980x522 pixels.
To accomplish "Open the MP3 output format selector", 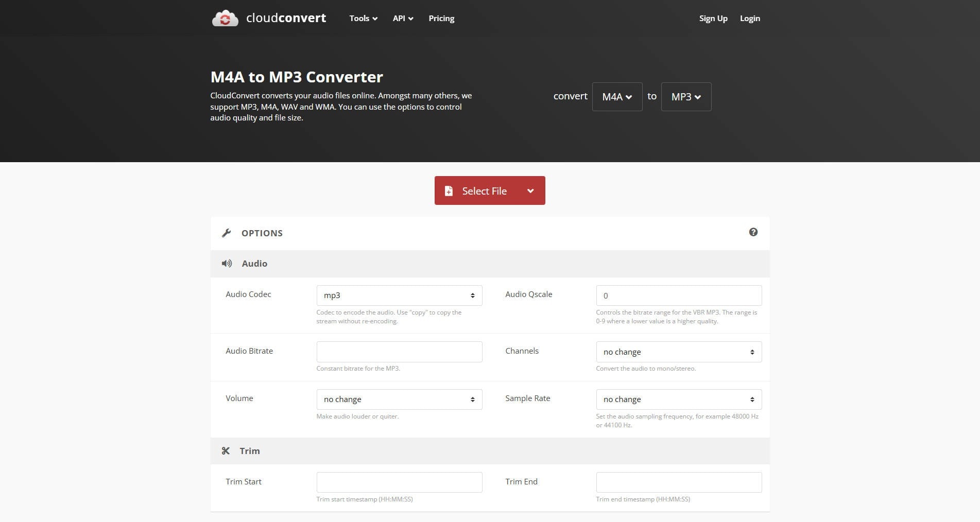I will point(685,96).
